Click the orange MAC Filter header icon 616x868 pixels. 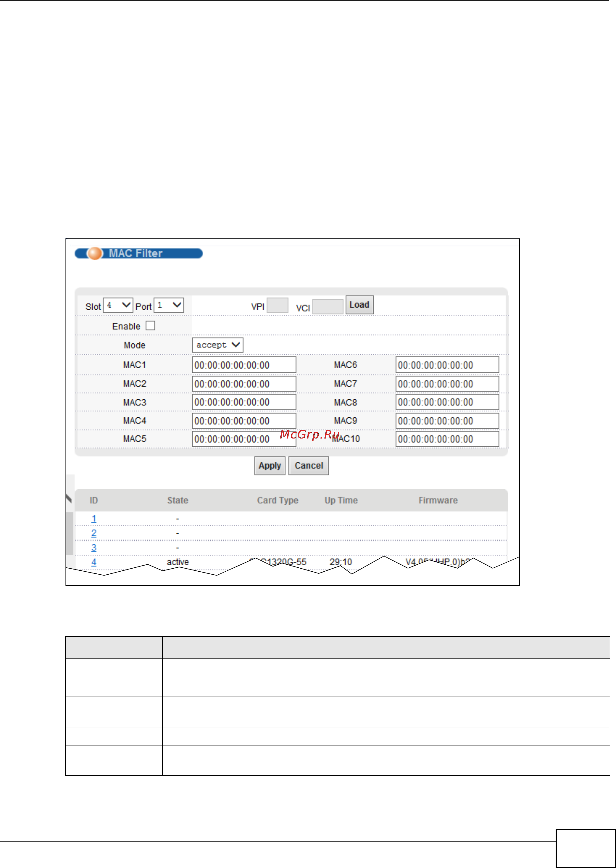[94, 253]
